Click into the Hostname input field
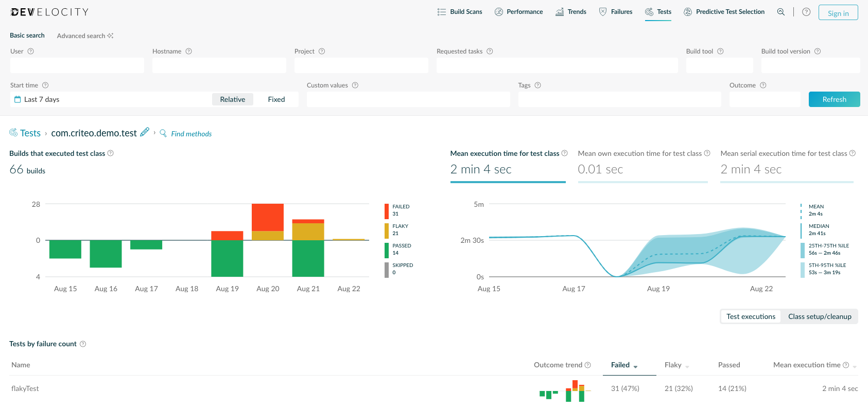 coord(219,65)
